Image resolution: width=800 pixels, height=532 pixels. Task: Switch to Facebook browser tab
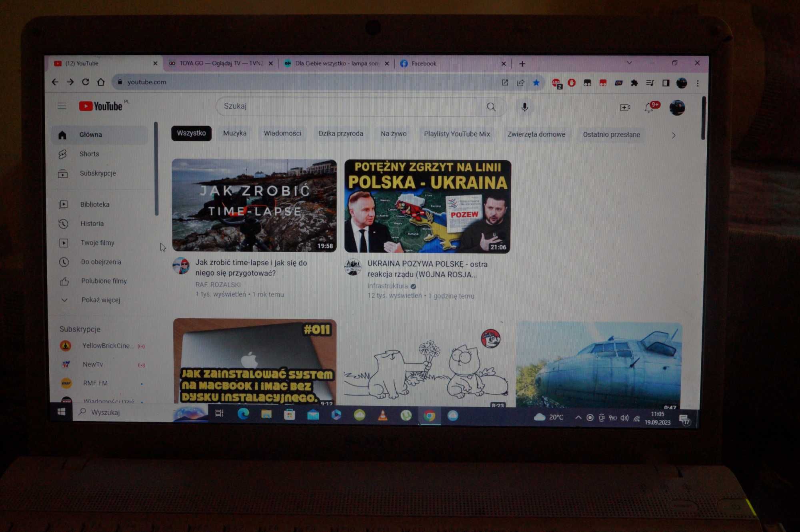[x=452, y=63]
